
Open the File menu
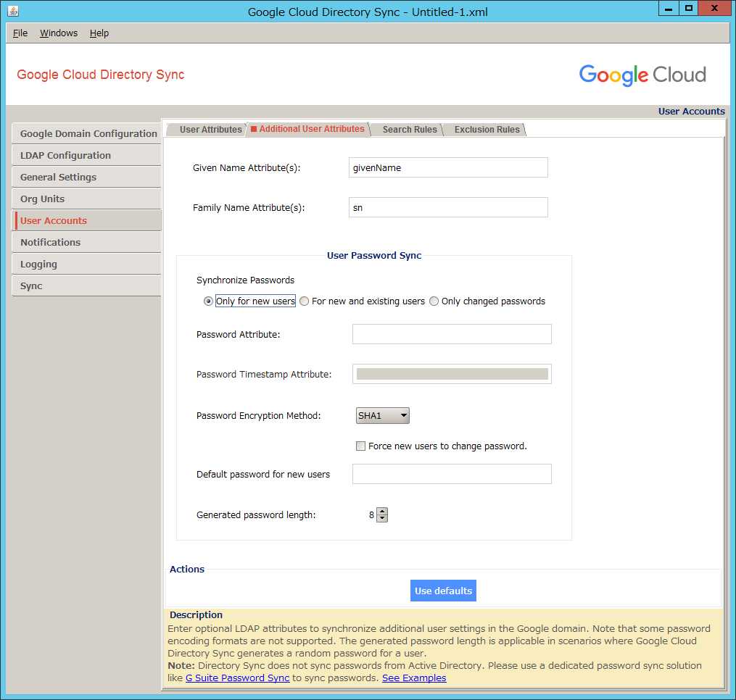tap(20, 33)
